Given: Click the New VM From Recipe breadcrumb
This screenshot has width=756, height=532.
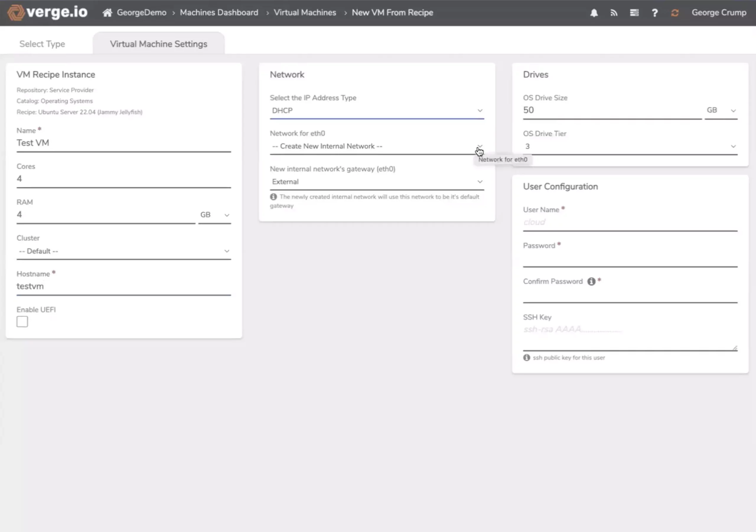Looking at the screenshot, I should coord(392,12).
